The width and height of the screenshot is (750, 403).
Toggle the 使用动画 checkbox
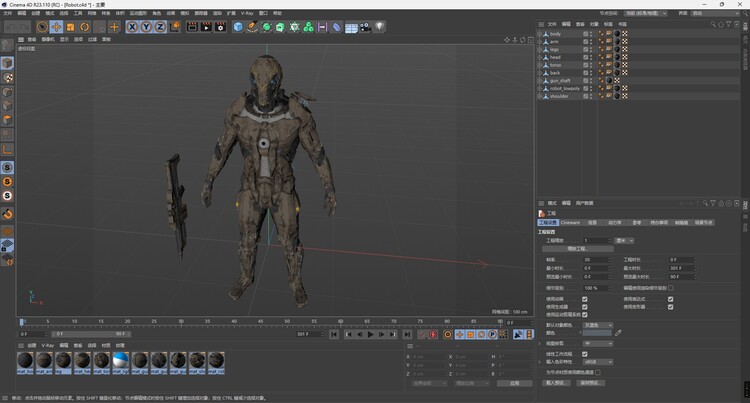(x=585, y=299)
